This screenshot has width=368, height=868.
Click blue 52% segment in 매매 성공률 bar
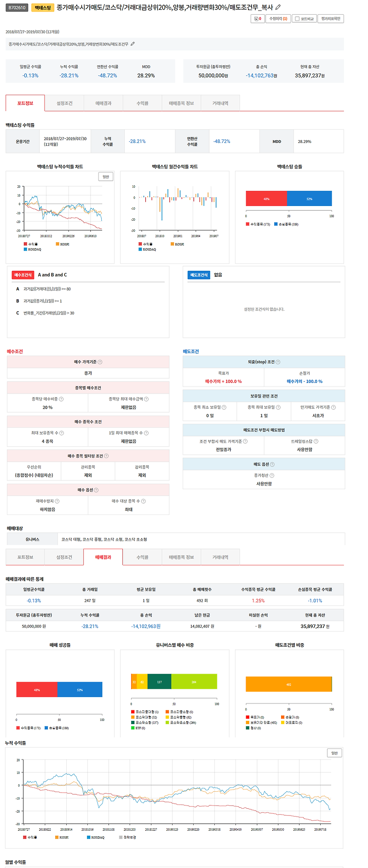[x=80, y=690]
